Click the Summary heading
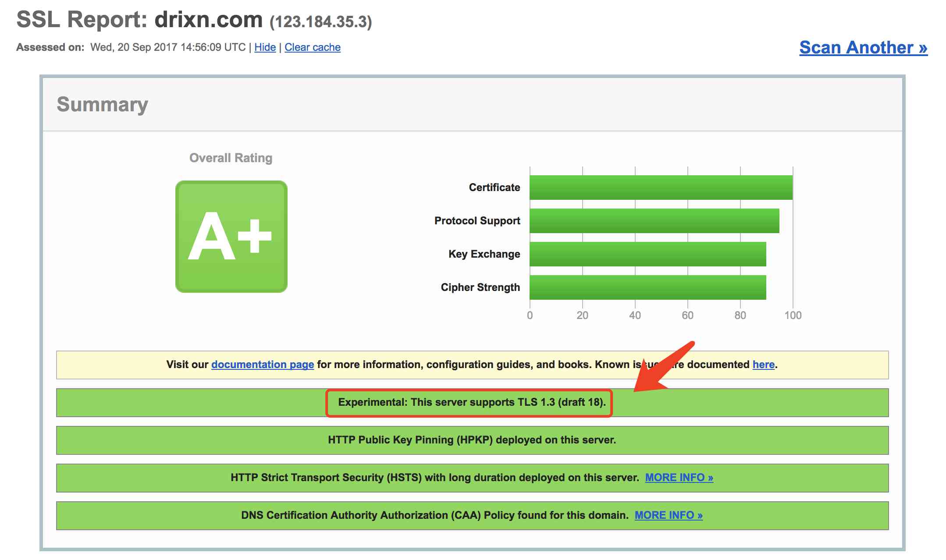946x560 pixels. [x=103, y=105]
